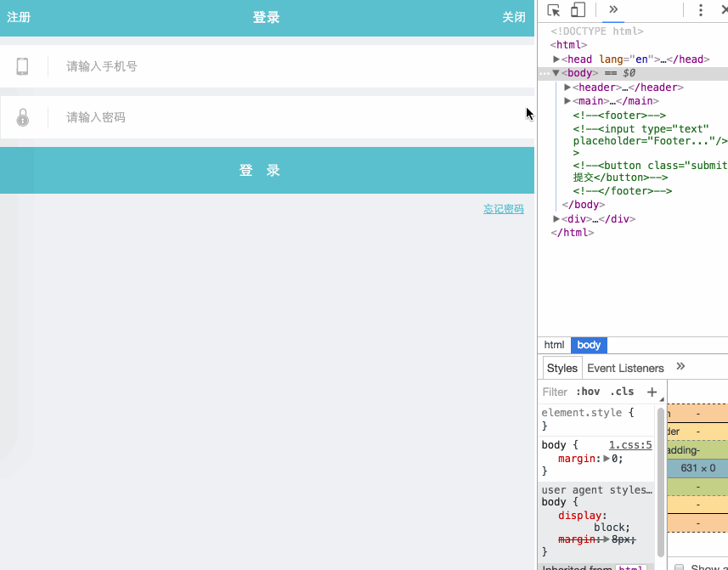Toggle the :hov element state button
Image resolution: width=728 pixels, height=570 pixels.
(x=588, y=392)
